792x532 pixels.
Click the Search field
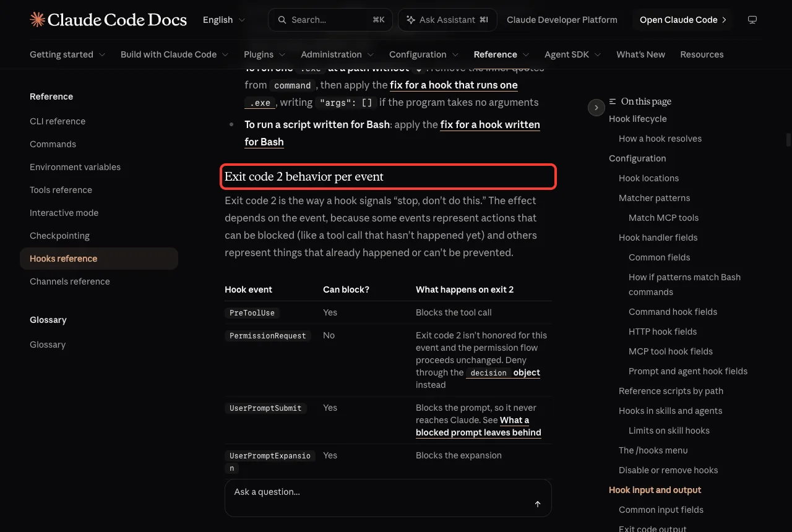pyautogui.click(x=330, y=20)
